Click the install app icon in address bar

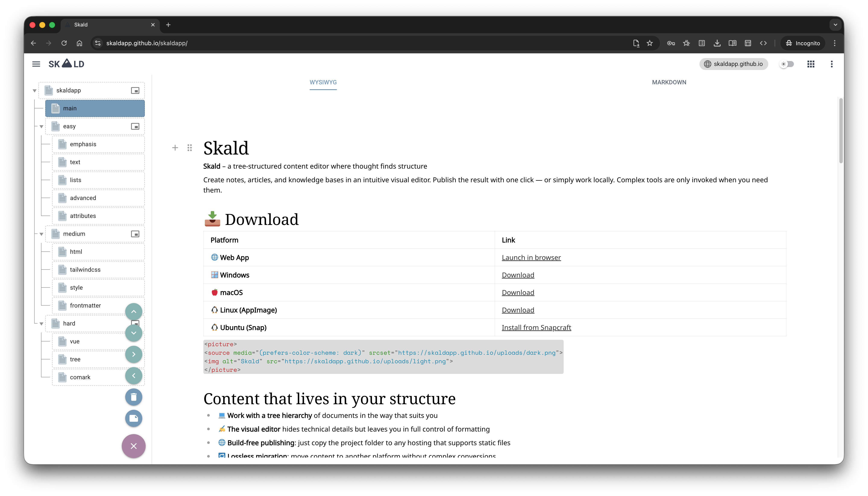(x=636, y=43)
